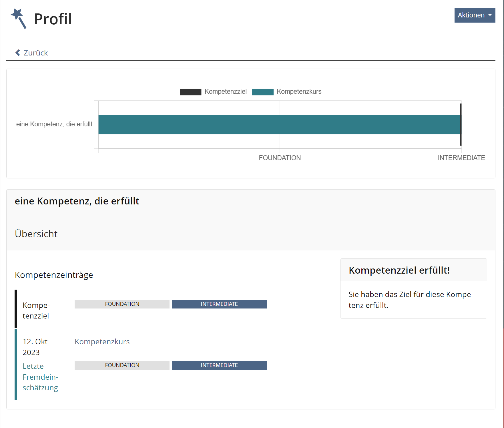Click INTERMEDIATE level in Kompetenzziel row

pyautogui.click(x=219, y=304)
